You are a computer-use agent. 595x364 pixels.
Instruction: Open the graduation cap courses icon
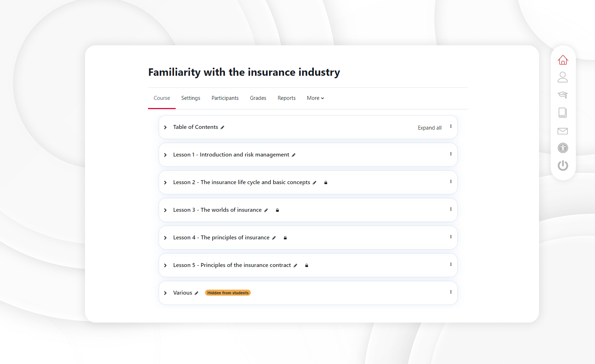click(563, 95)
